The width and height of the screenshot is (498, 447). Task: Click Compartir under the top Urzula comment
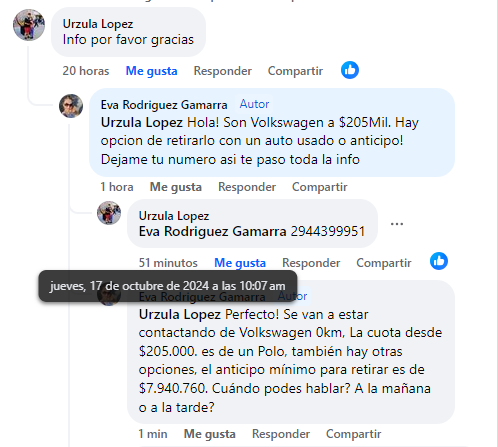[x=295, y=71]
